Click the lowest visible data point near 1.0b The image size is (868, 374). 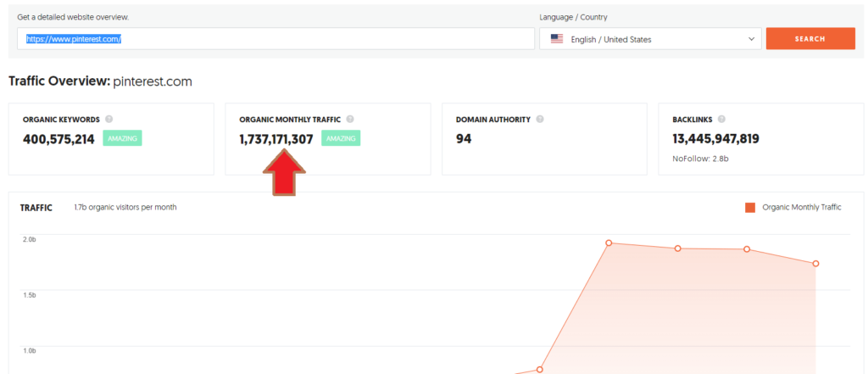540,369
